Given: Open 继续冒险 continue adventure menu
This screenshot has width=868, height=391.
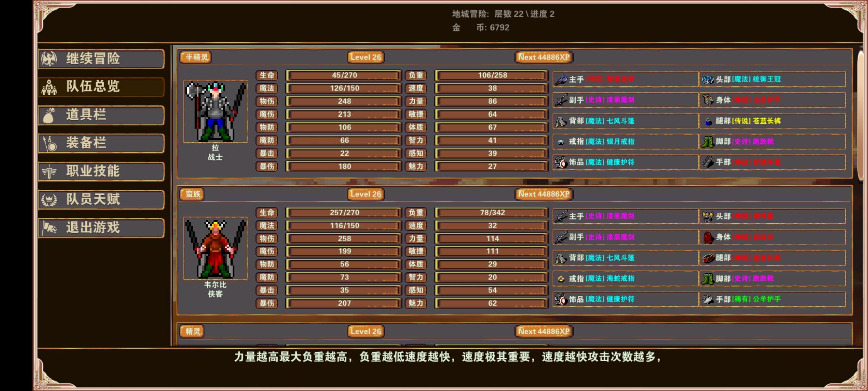Looking at the screenshot, I should [101, 59].
